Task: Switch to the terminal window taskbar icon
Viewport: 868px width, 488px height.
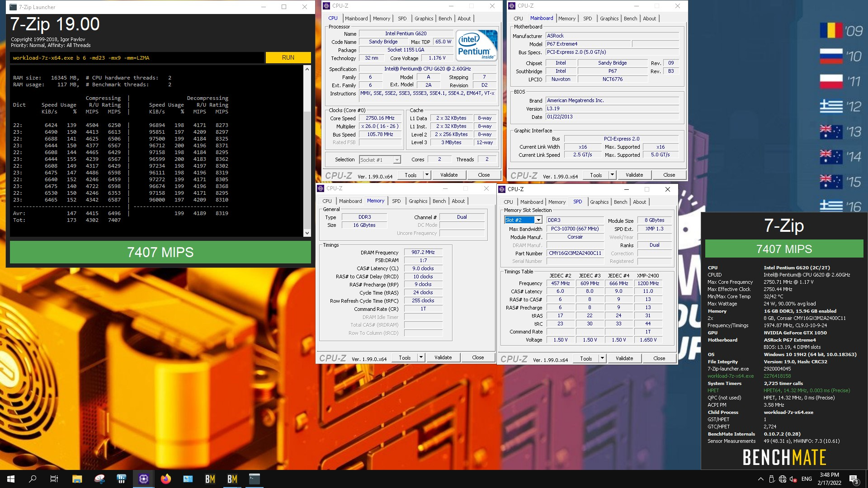Action: [x=255, y=479]
